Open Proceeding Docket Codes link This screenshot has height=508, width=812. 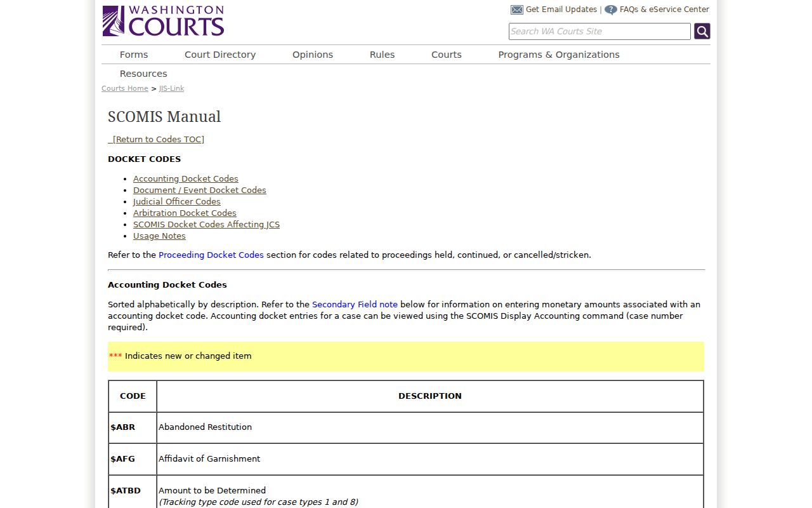click(211, 255)
